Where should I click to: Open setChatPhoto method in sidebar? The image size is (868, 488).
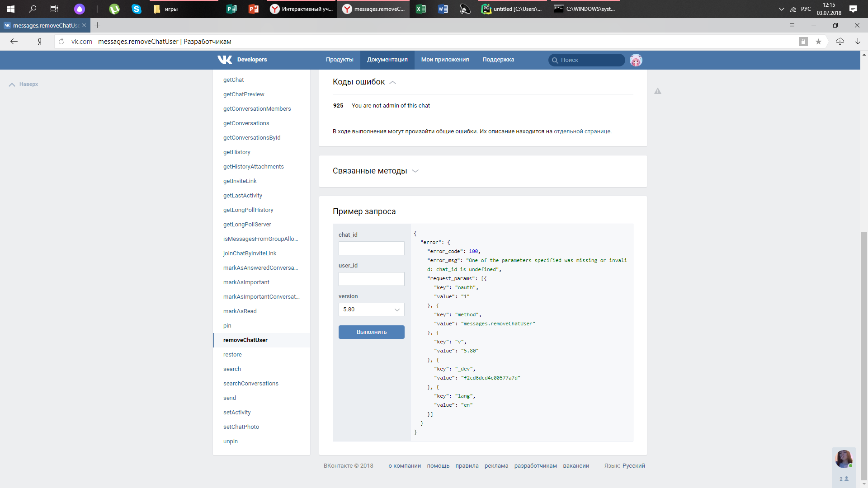click(x=241, y=427)
